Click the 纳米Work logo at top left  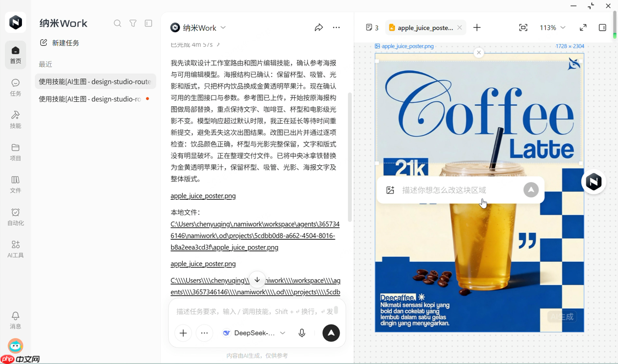click(x=16, y=22)
